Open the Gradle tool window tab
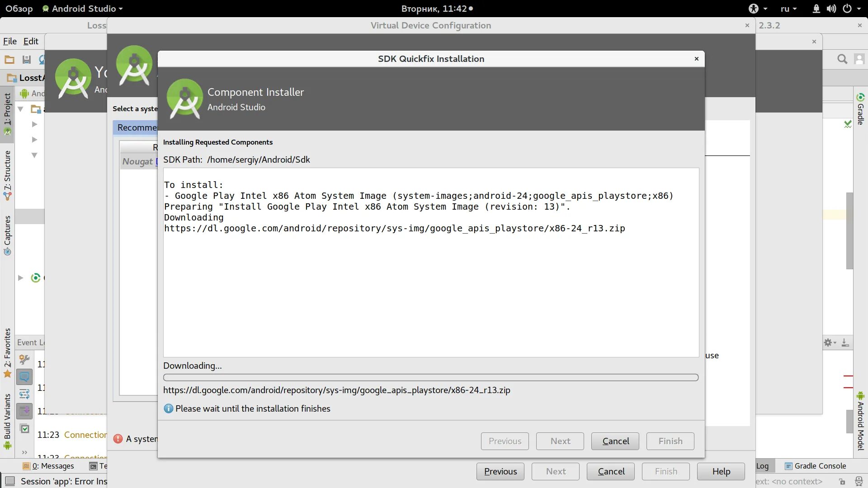The width and height of the screenshot is (868, 488). pyautogui.click(x=860, y=109)
